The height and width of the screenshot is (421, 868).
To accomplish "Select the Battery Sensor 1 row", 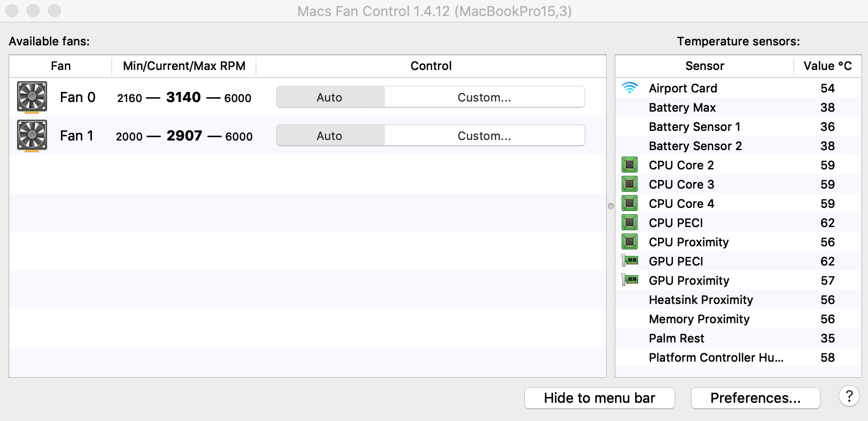I will tap(738, 127).
